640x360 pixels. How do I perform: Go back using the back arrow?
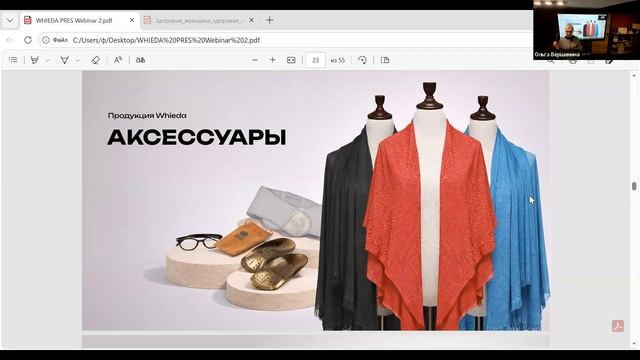[x=11, y=40]
